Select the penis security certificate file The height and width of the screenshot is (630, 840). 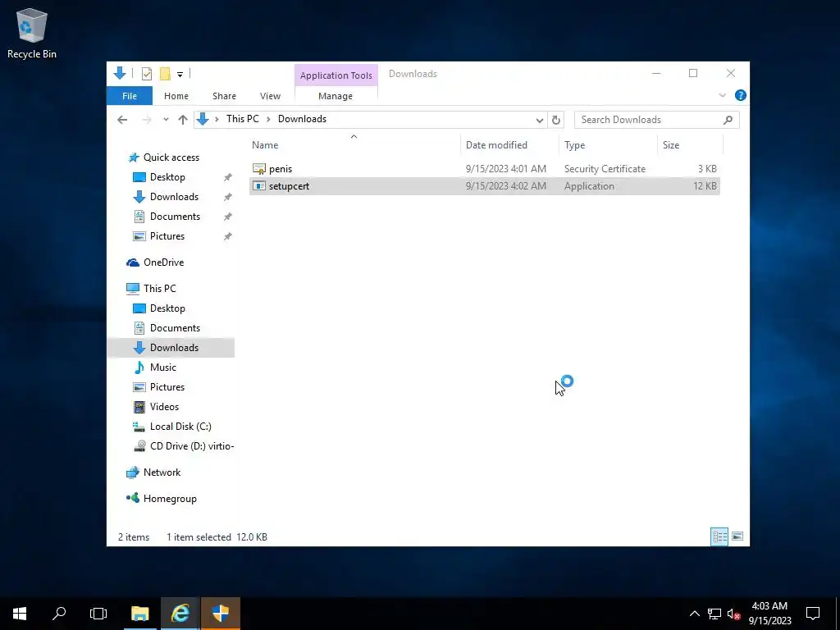pos(484,169)
